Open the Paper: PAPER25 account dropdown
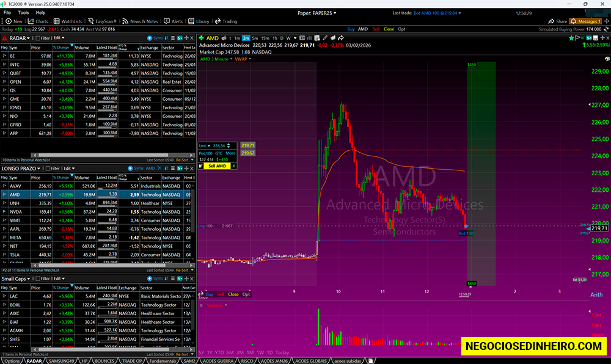The width and height of the screenshot is (611, 364). [x=316, y=13]
